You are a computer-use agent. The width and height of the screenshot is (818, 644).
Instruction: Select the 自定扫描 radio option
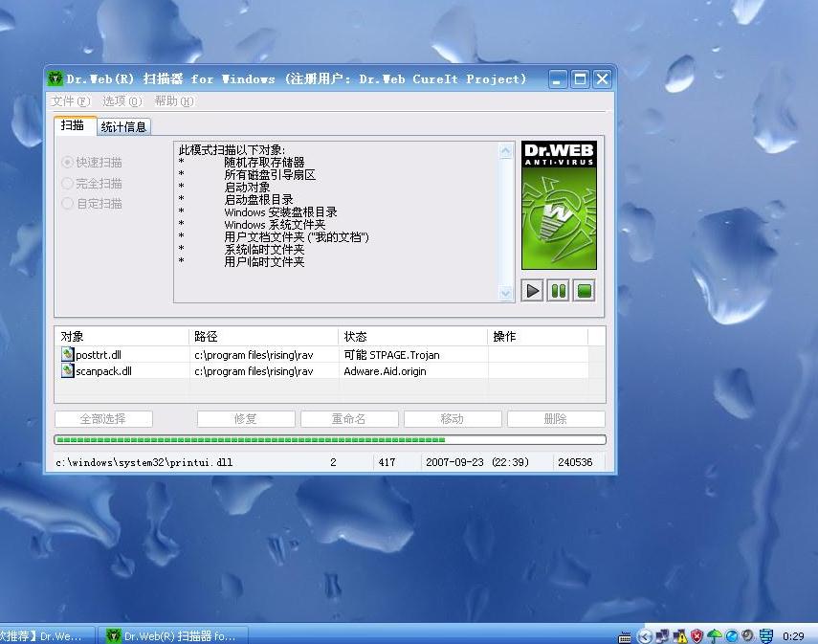tap(68, 203)
